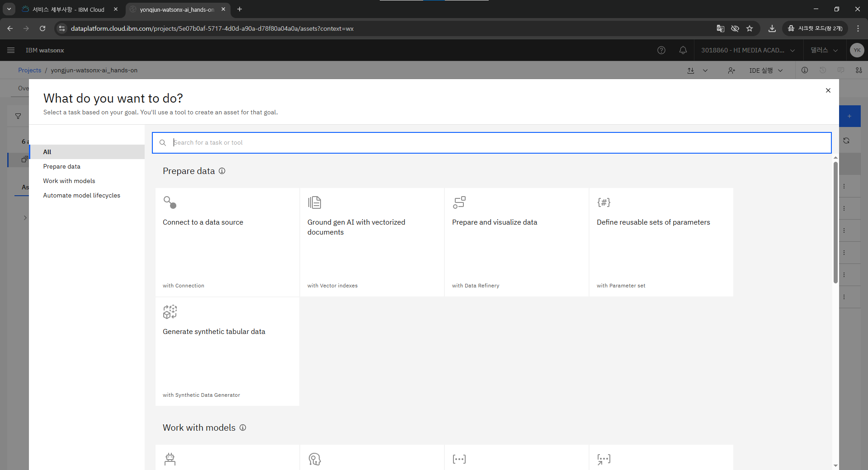The width and height of the screenshot is (868, 470).
Task: Click the parameter set braces icon
Action: click(x=604, y=202)
